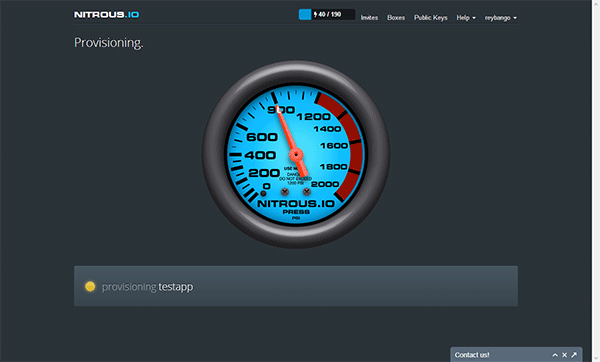Click the pressure gauge graphic

point(296,155)
